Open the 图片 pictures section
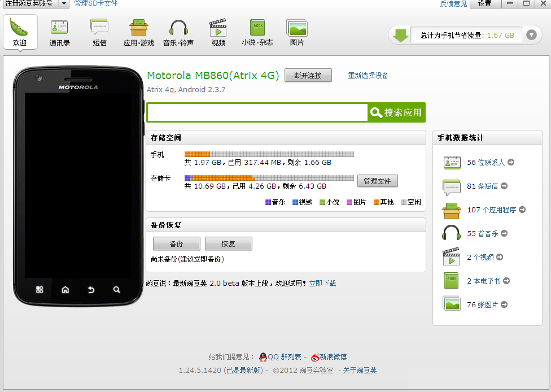This screenshot has width=551, height=392. pos(297,33)
